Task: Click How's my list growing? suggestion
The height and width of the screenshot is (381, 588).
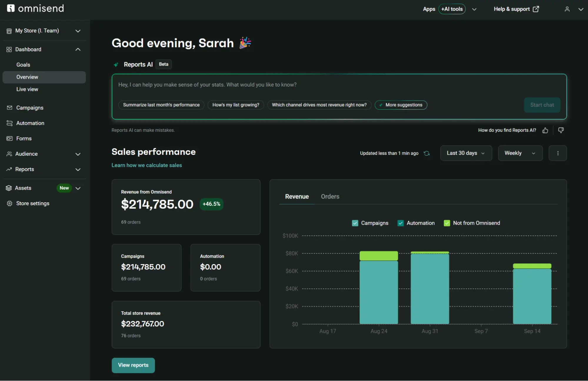Action: [236, 105]
